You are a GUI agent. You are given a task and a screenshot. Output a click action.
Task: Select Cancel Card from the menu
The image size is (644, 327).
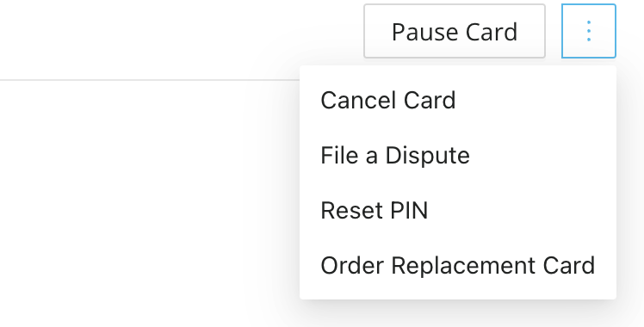[x=458, y=100]
